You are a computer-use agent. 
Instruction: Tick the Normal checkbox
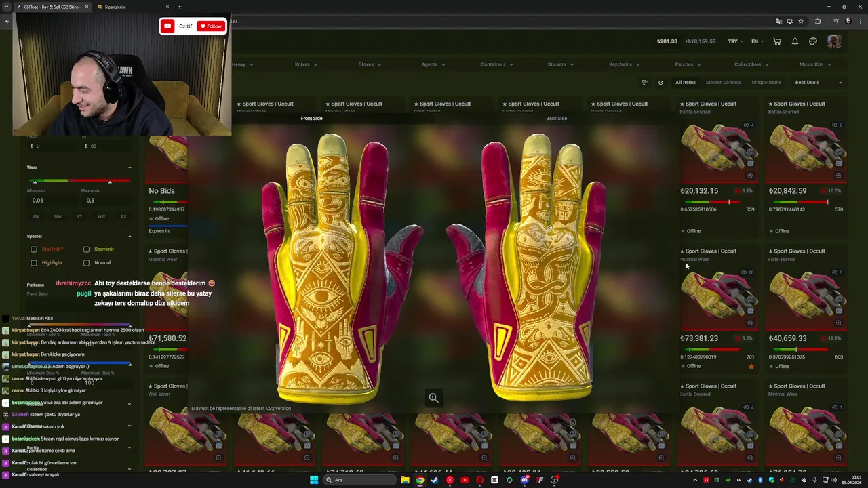click(86, 263)
